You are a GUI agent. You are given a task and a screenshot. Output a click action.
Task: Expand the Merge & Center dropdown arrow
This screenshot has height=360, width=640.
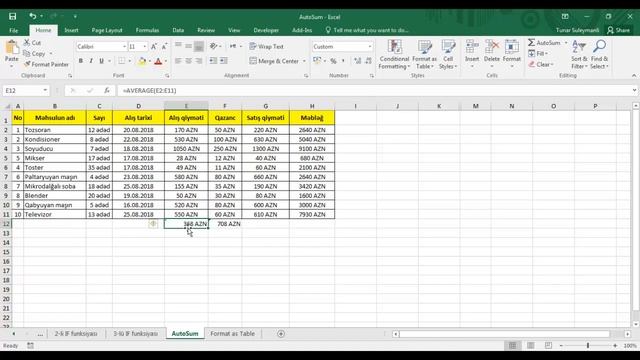(304, 61)
